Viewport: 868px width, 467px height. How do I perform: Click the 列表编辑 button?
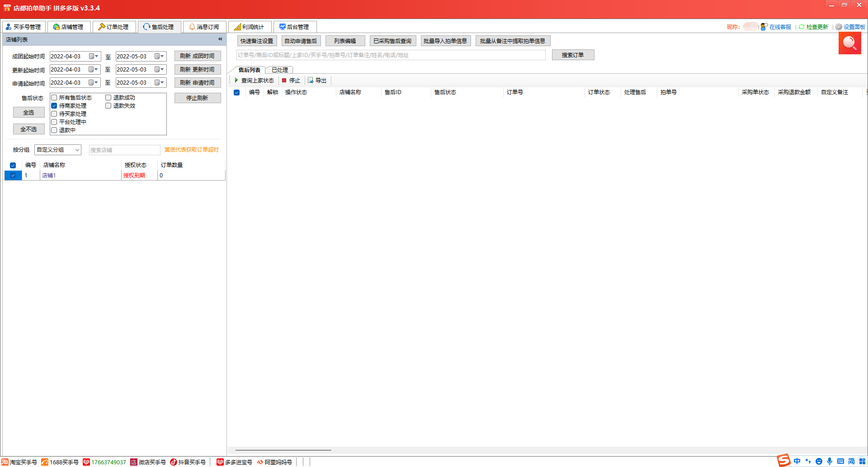pos(345,41)
